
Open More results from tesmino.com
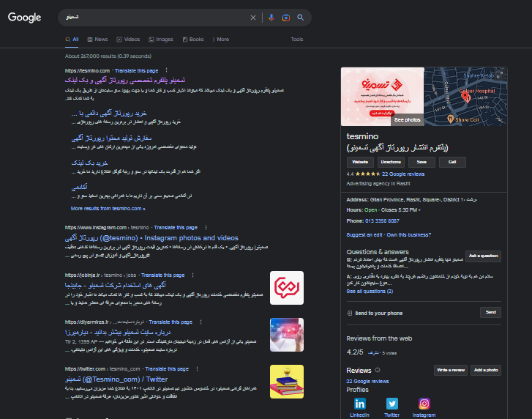point(108,209)
